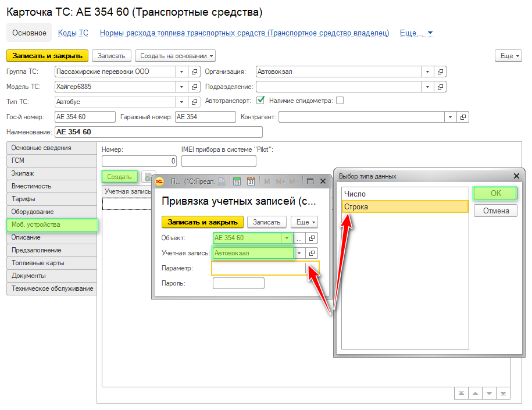This screenshot has height=410, width=532.
Task: Click the open-form icon next to Контрагент
Action: pyautogui.click(x=463, y=117)
